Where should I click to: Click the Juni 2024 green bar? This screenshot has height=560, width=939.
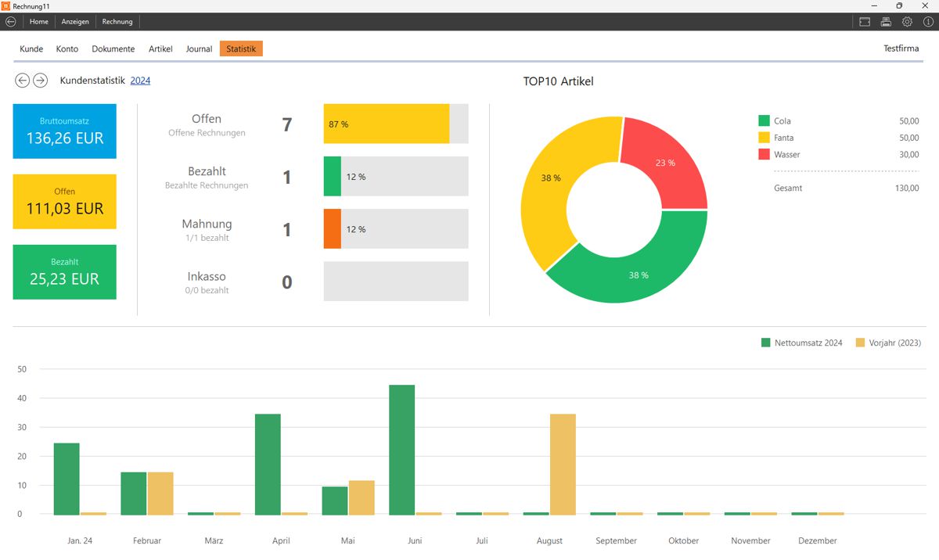pos(401,450)
